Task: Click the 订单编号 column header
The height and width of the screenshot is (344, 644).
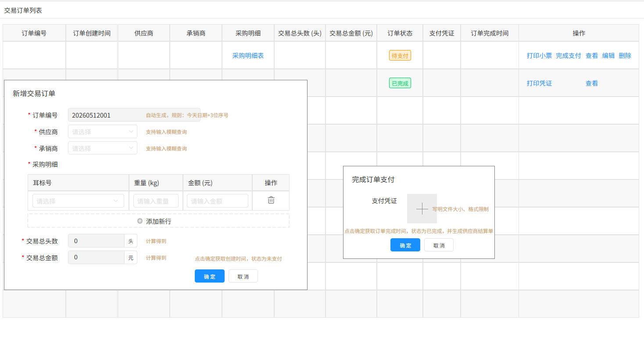Action: [34, 33]
